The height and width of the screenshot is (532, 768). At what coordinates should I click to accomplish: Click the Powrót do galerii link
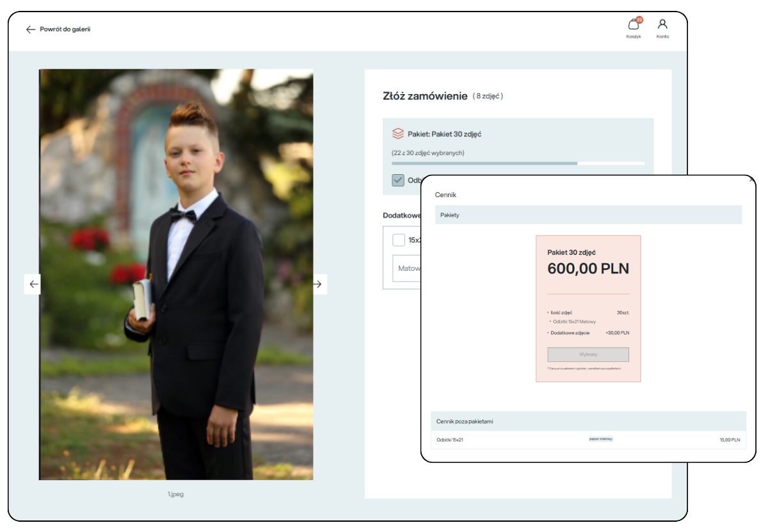[x=65, y=29]
